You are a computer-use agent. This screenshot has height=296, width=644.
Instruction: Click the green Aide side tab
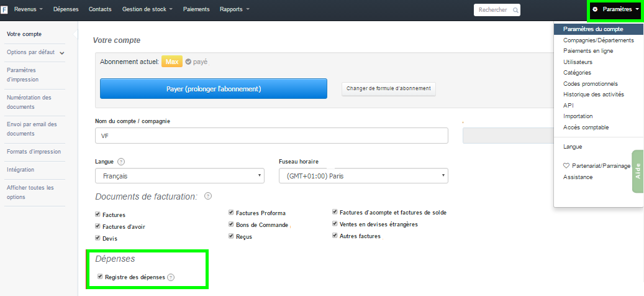click(x=637, y=171)
